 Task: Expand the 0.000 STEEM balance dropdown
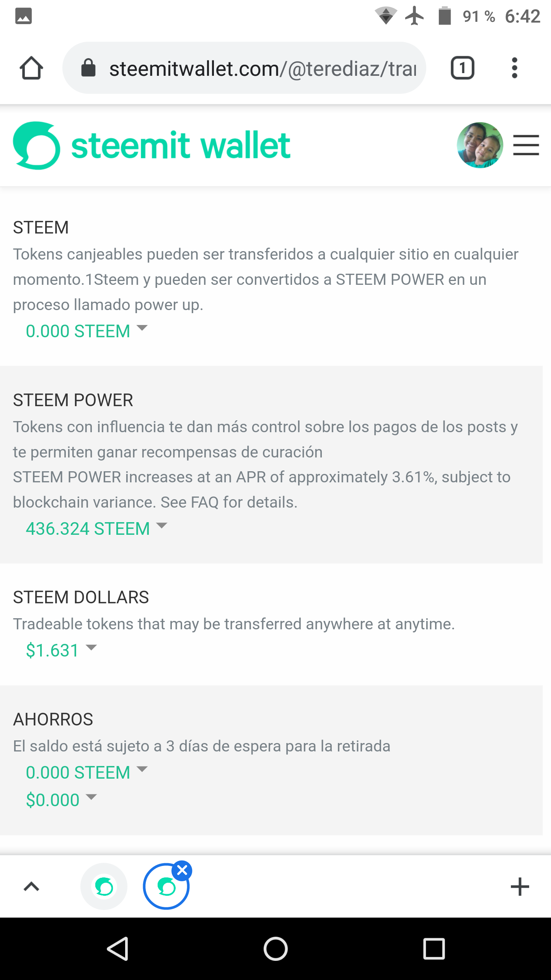(86, 331)
